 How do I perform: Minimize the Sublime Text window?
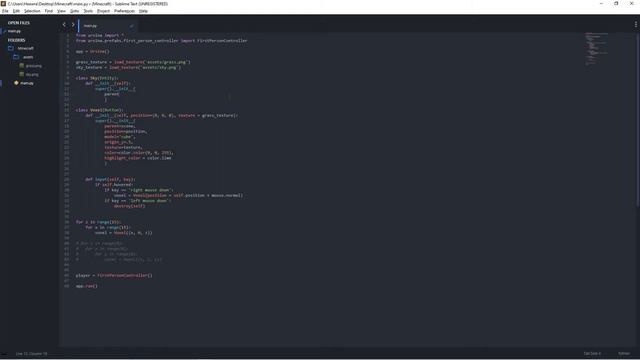(x=601, y=4)
